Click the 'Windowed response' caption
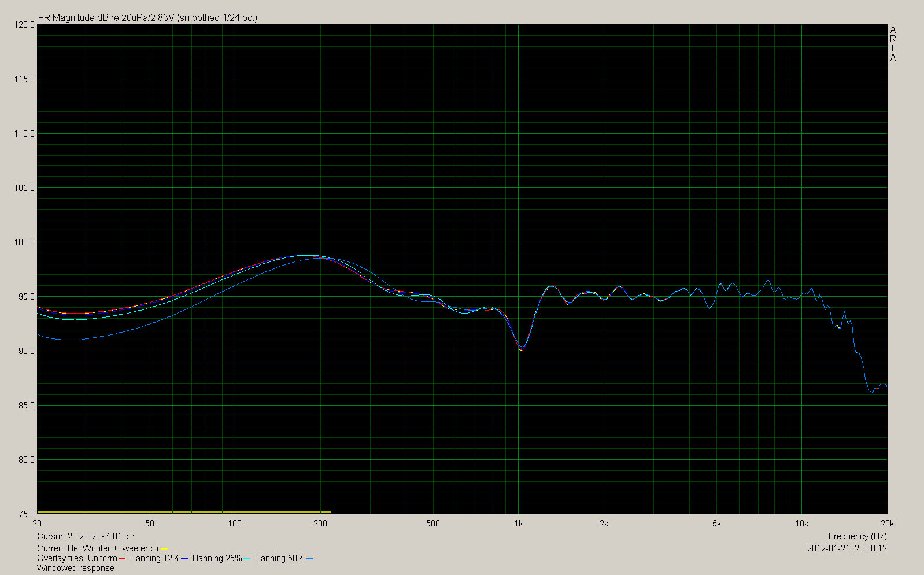924x575 pixels. [76, 568]
